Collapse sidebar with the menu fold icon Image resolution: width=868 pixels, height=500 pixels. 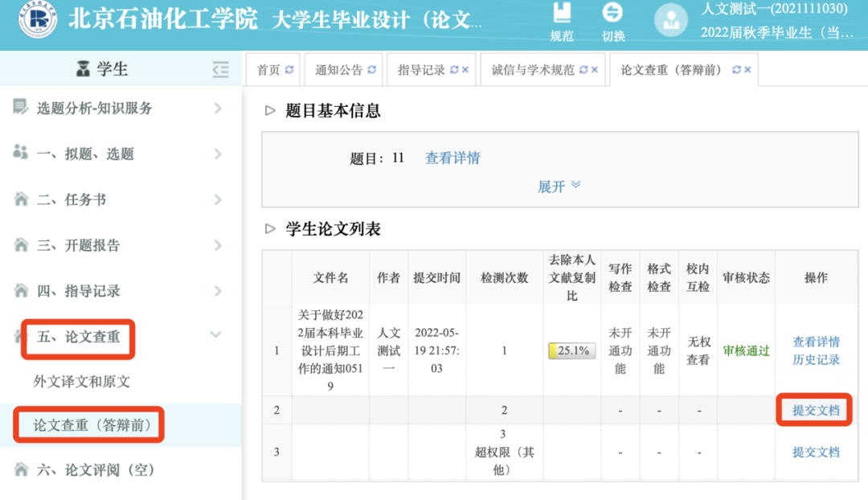point(220,70)
